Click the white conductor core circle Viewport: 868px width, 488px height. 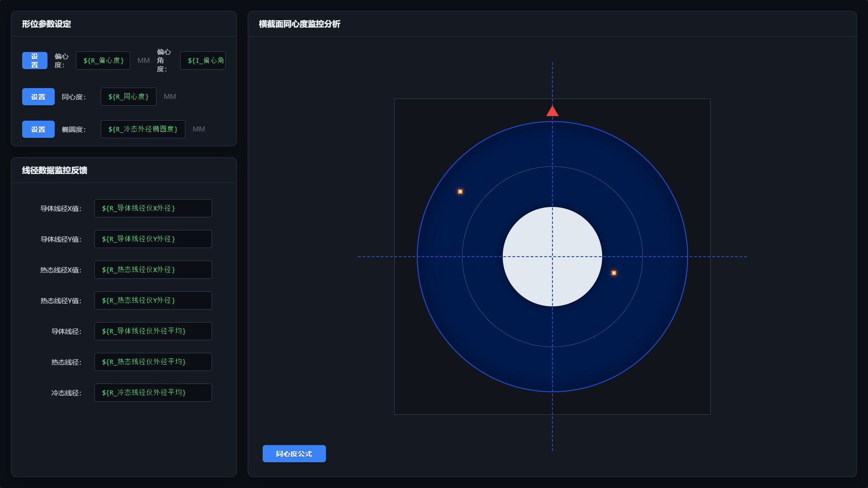coord(552,257)
